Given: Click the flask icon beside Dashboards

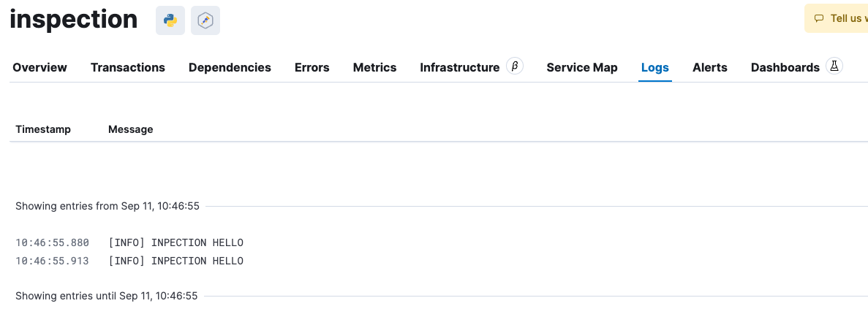Looking at the screenshot, I should [834, 66].
